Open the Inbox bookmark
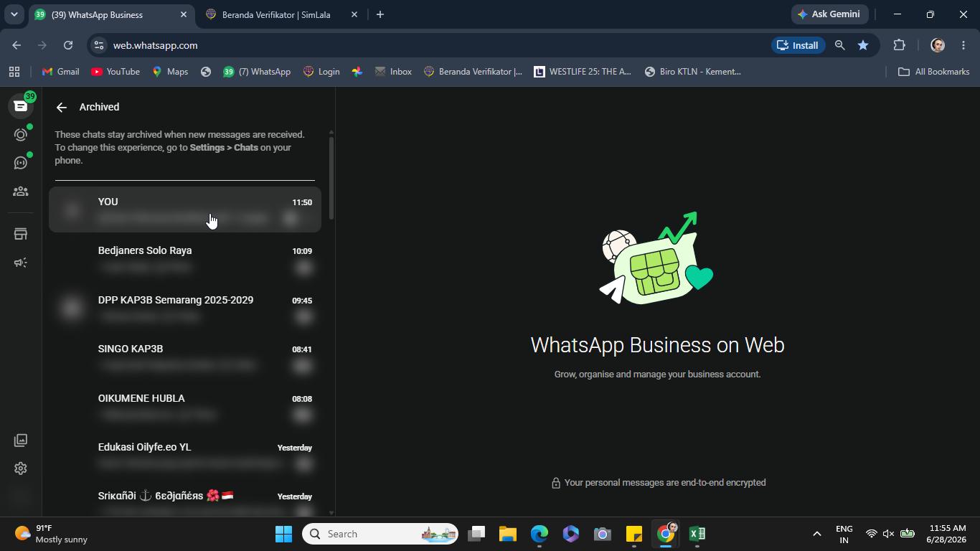The height and width of the screenshot is (551, 980). [x=393, y=72]
